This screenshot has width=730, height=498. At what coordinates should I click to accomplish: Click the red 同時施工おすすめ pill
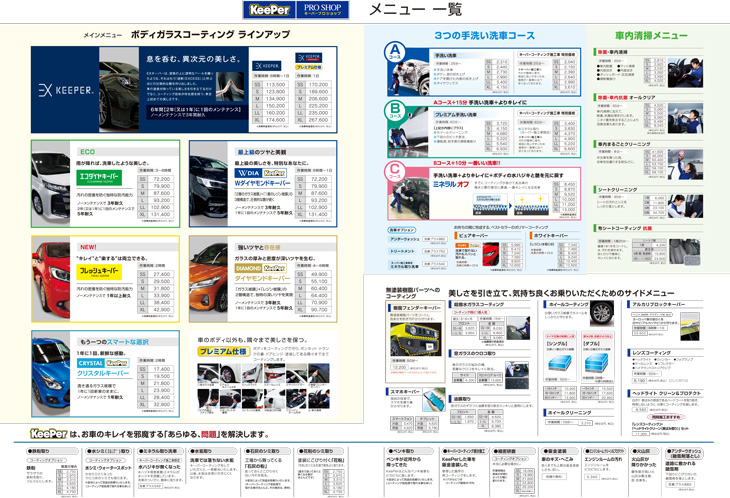[x=666, y=417]
